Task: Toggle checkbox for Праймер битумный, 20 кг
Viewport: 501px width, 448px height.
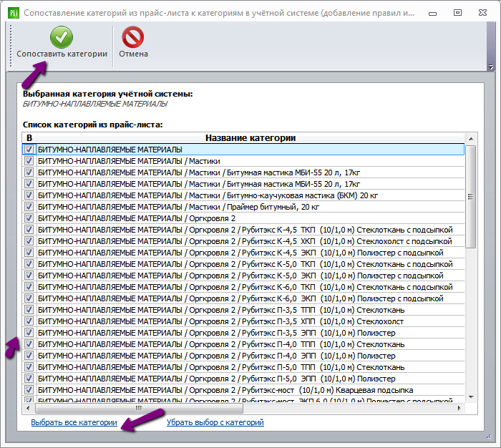Action: coord(29,207)
